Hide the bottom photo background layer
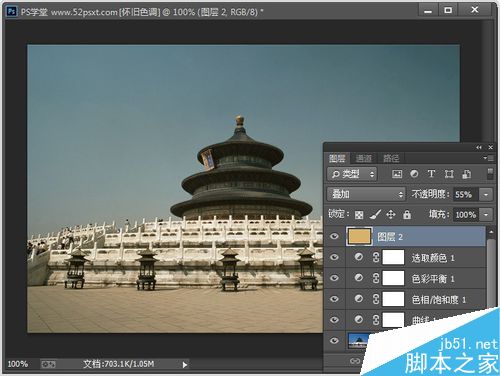Screen dimensions: 500x376 pyautogui.click(x=334, y=341)
